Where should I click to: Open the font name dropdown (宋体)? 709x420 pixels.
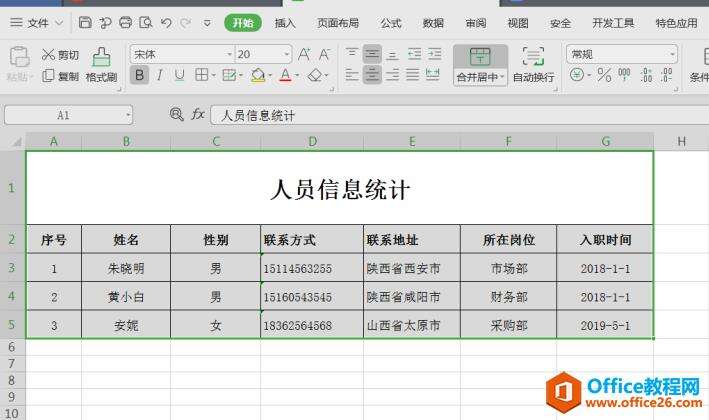click(229, 55)
